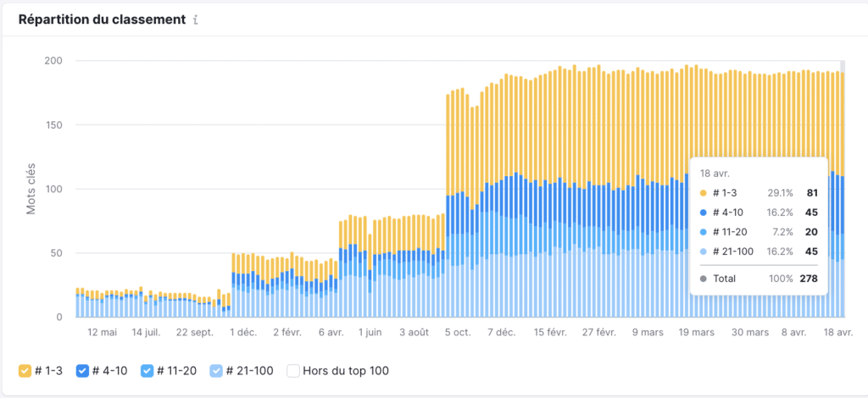Select the highlighted 18 avr. bar
Viewport: 868px width, 398px height.
842,195
